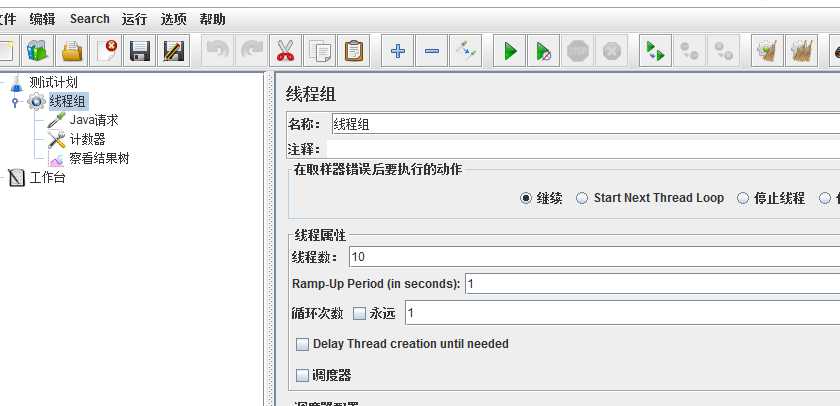840x406 pixels.
Task: Click the 线程数 input field
Action: pyautogui.click(x=594, y=257)
